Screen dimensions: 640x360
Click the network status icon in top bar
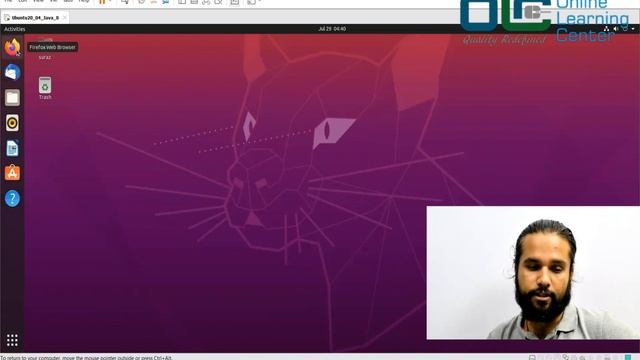pos(606,29)
